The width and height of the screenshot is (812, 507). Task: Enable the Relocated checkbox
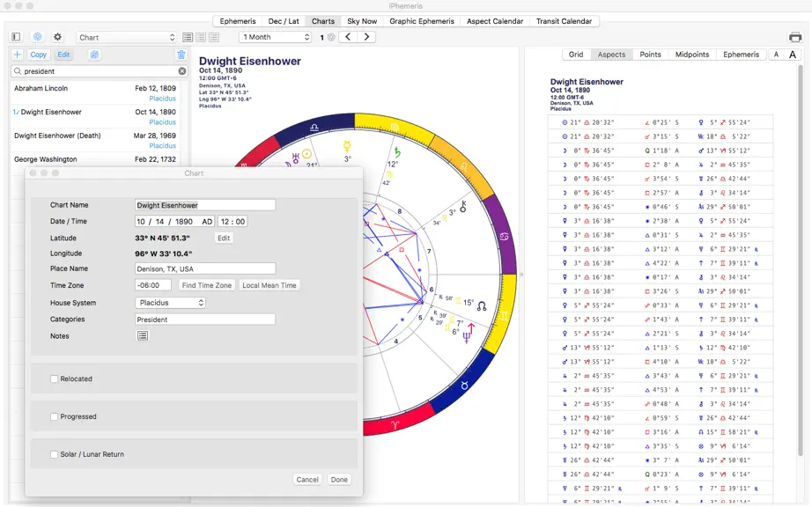coord(54,378)
